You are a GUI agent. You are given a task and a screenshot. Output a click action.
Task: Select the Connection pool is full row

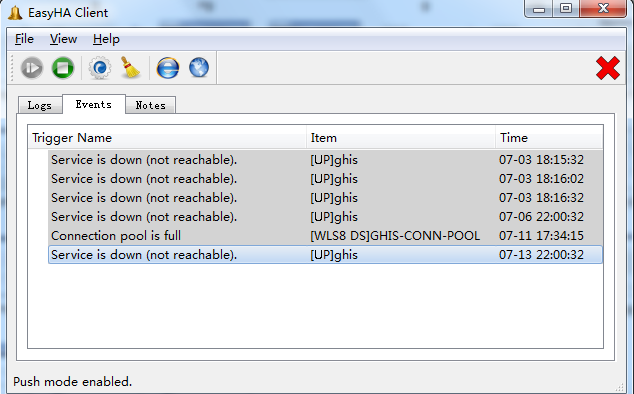pyautogui.click(x=325, y=236)
